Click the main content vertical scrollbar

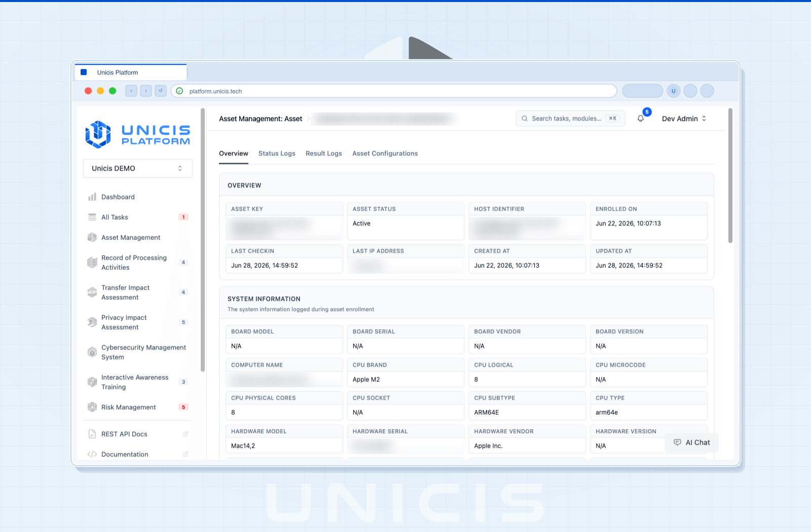[x=730, y=175]
